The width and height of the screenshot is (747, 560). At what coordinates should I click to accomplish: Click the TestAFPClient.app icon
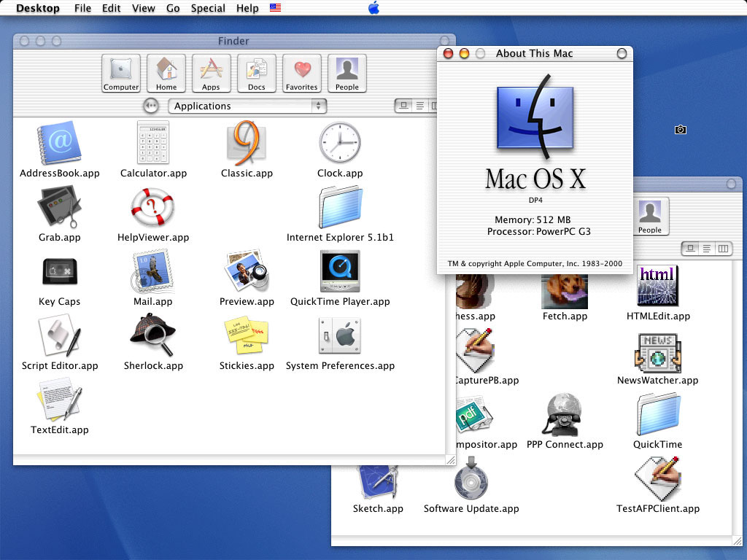click(x=658, y=478)
